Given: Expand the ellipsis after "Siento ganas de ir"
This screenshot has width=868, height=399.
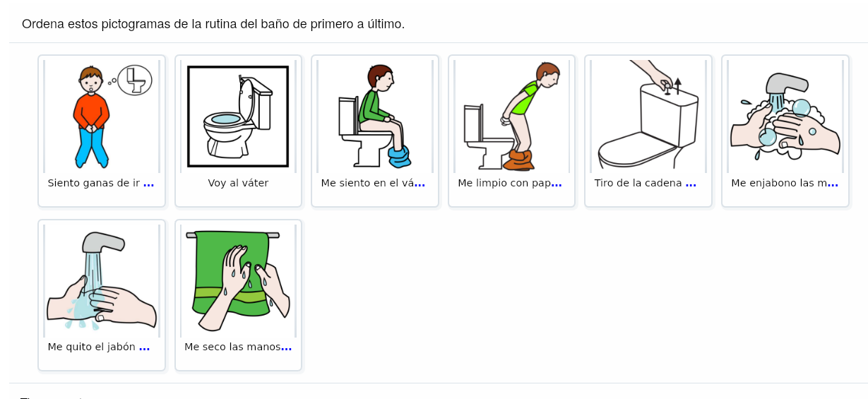Looking at the screenshot, I should pyautogui.click(x=148, y=184).
